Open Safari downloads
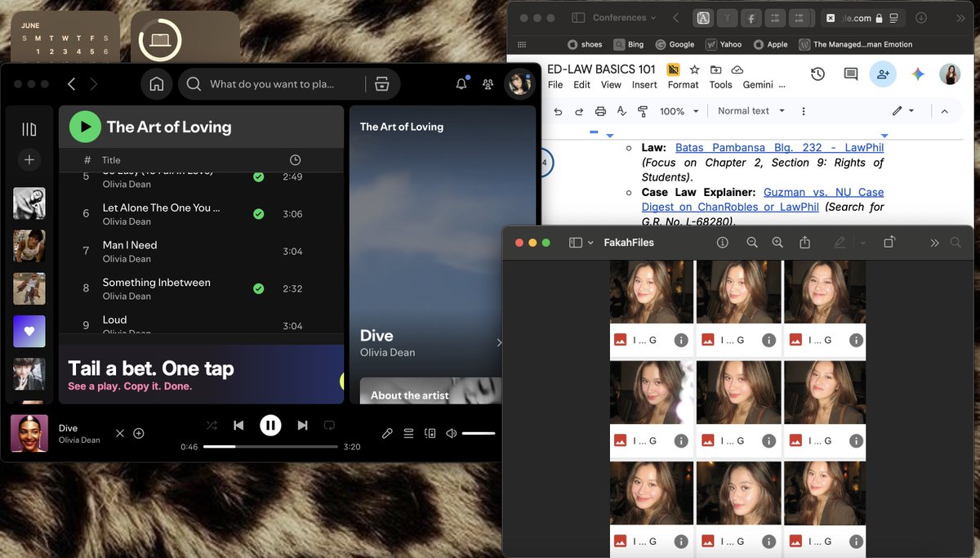This screenshot has height=558, width=980. pos(921,18)
